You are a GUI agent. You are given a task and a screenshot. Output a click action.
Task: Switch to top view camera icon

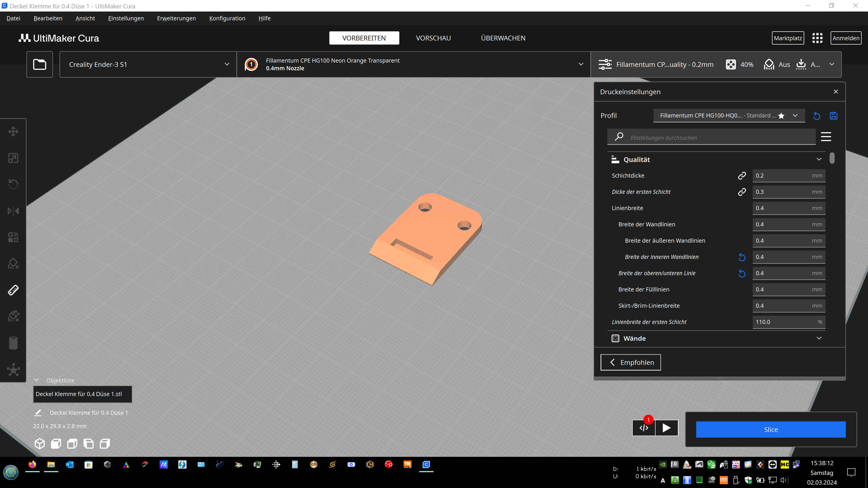(72, 443)
